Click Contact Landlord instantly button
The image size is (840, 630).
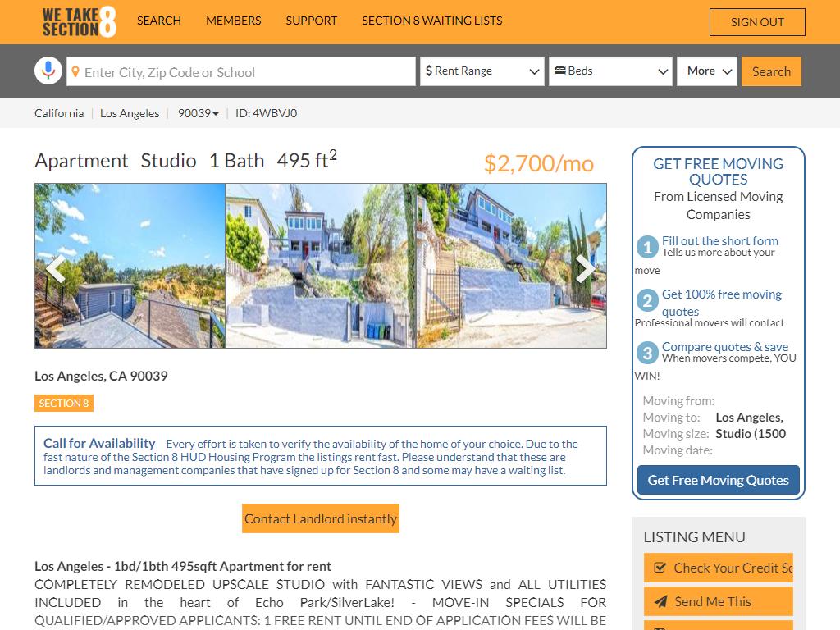pyautogui.click(x=321, y=518)
